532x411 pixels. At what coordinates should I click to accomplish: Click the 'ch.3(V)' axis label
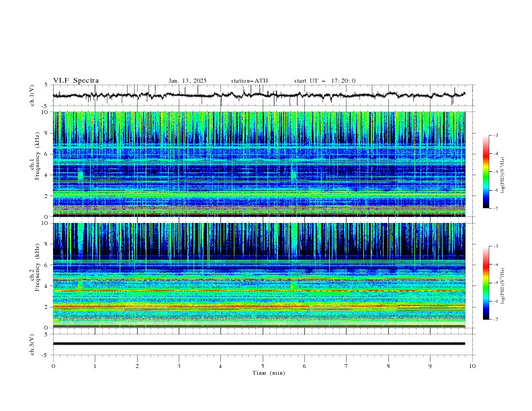[32, 345]
